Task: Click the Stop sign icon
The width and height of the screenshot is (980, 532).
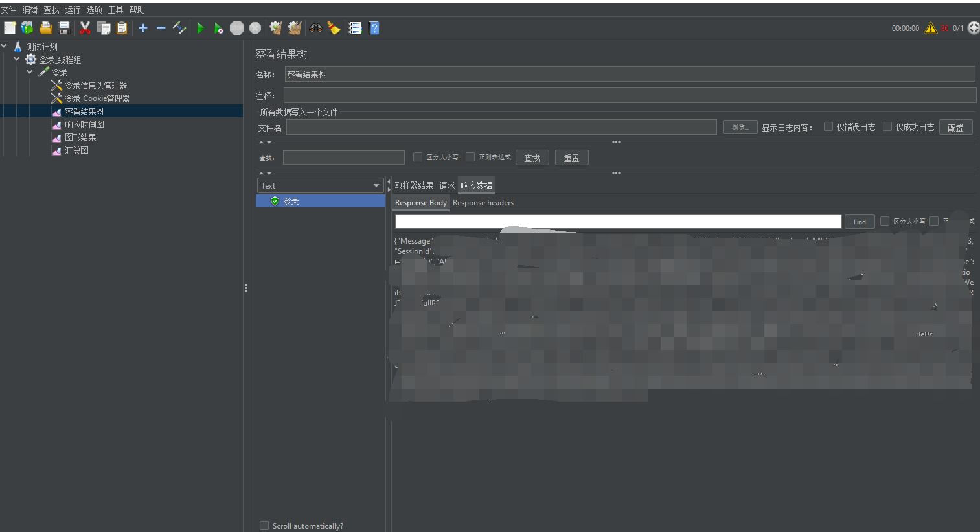Action: click(x=237, y=28)
